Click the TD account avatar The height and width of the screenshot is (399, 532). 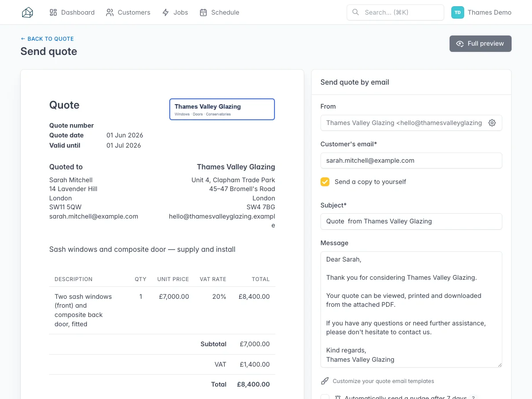(458, 12)
